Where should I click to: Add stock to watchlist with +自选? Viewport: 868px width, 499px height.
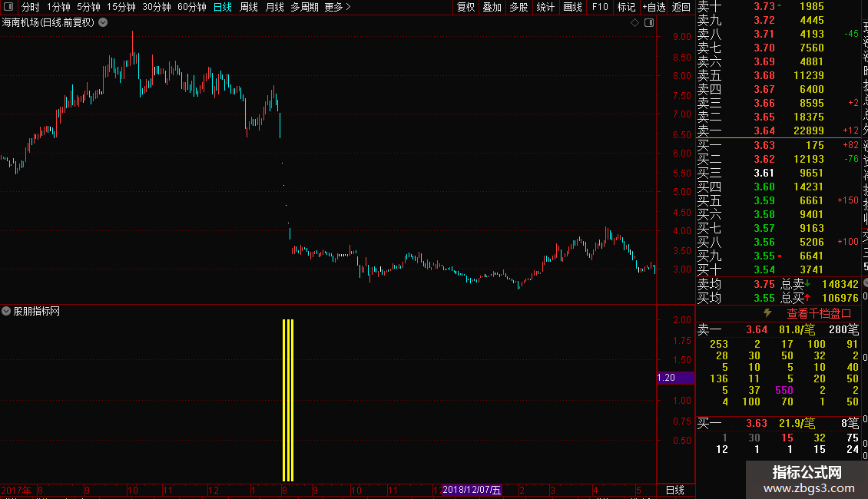tap(654, 7)
